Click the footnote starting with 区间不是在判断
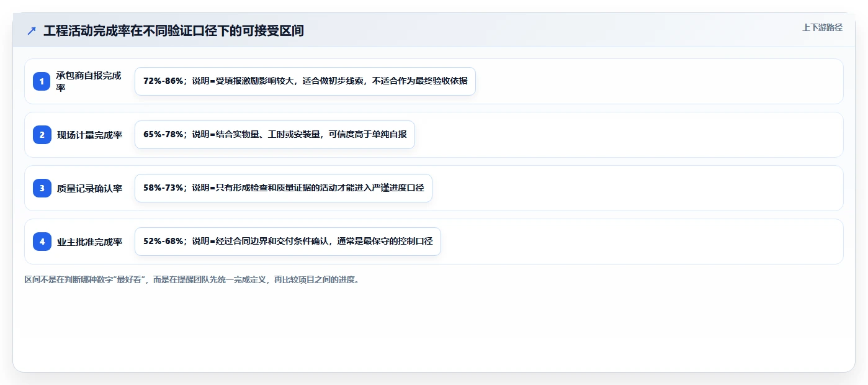868x385 pixels. click(192, 279)
